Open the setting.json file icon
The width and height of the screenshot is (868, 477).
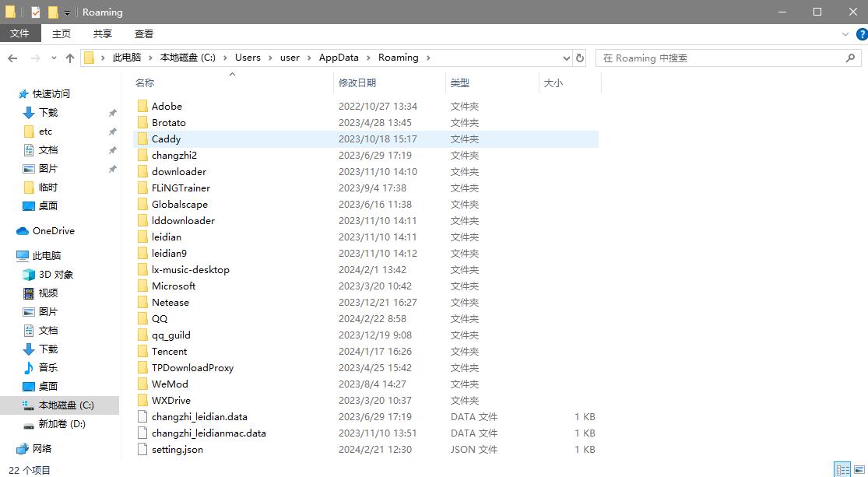click(x=142, y=449)
